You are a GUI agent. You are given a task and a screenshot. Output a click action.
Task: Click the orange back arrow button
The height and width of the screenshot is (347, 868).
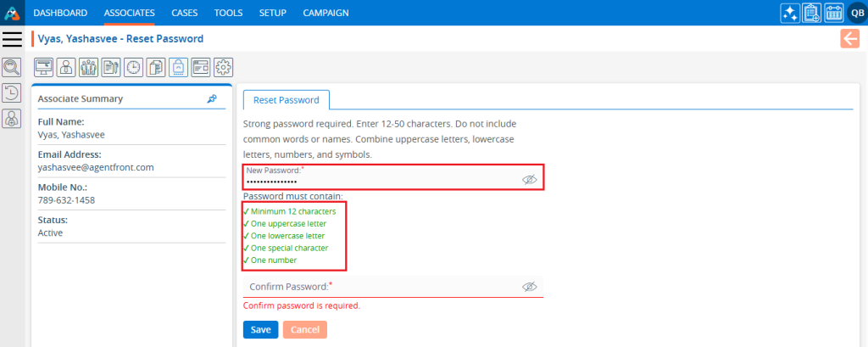(x=849, y=38)
